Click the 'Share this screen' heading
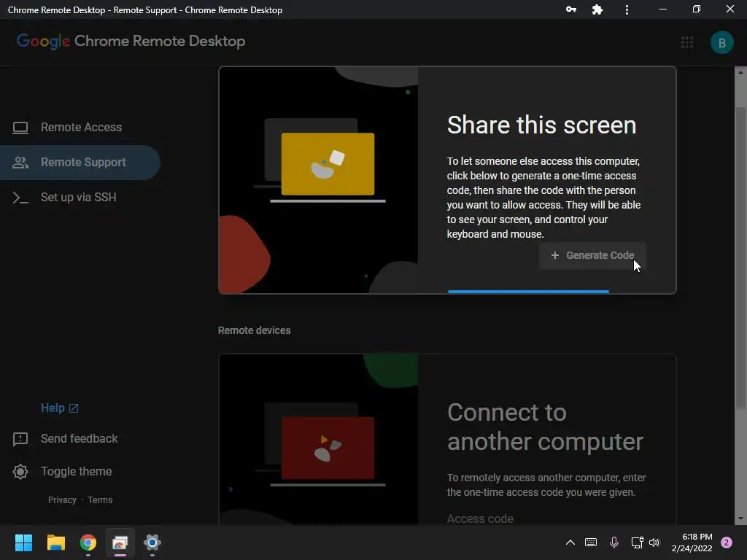The image size is (747, 560). tap(542, 125)
